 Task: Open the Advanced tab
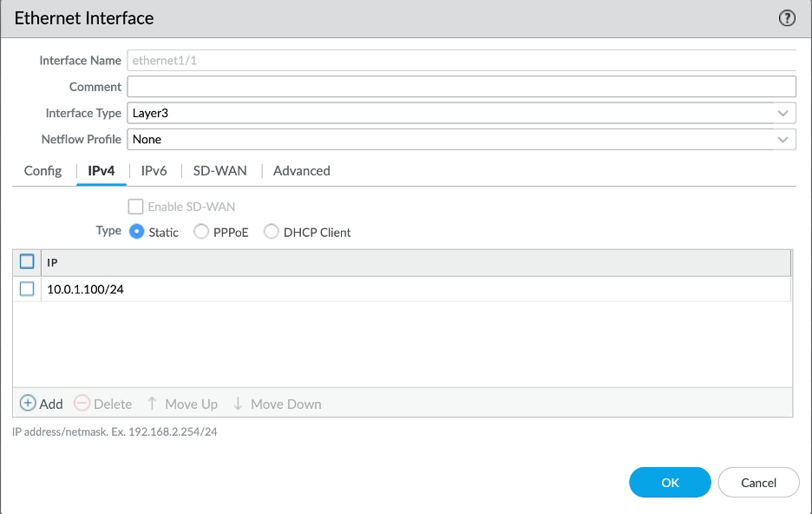(x=301, y=170)
